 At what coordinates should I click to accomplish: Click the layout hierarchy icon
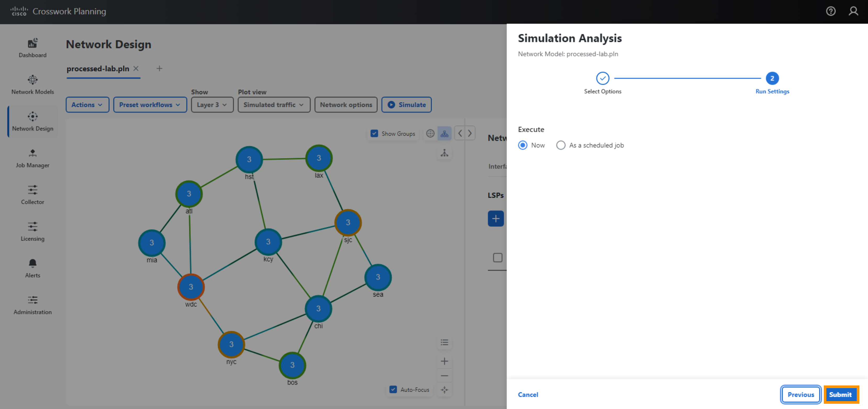coord(444,153)
